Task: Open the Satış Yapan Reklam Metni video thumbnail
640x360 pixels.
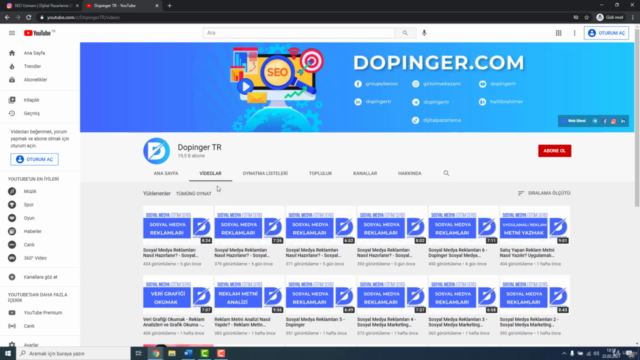Action: click(535, 225)
